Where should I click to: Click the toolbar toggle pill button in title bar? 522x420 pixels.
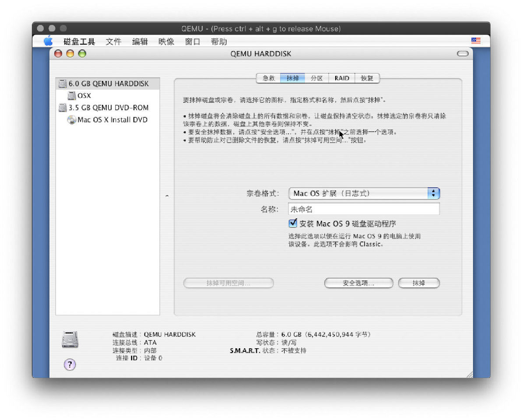click(462, 54)
